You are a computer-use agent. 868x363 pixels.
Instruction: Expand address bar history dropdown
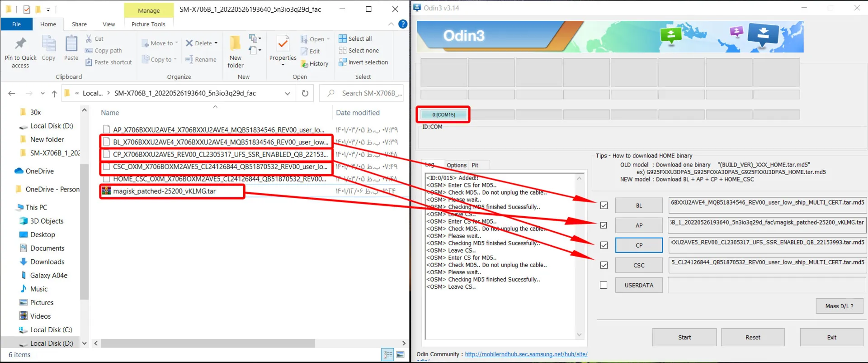tap(288, 93)
